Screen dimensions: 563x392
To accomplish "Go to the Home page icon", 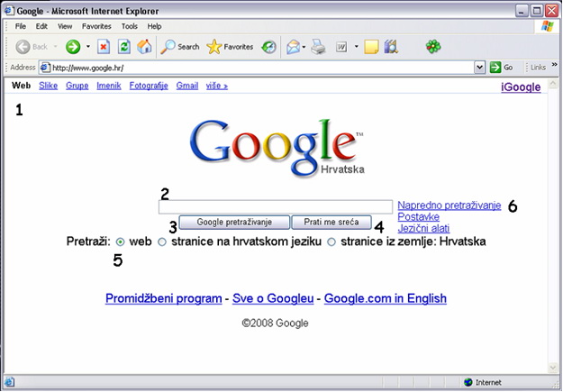I will pos(144,47).
